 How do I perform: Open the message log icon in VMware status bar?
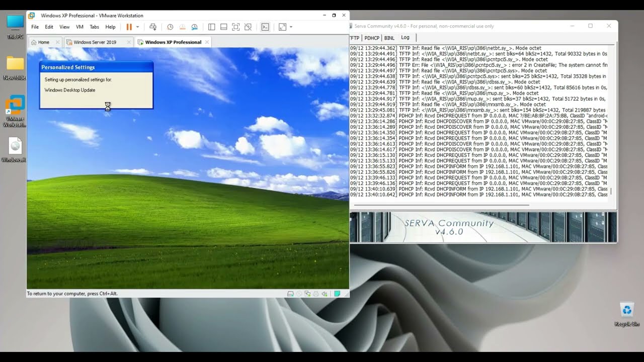coord(337,294)
